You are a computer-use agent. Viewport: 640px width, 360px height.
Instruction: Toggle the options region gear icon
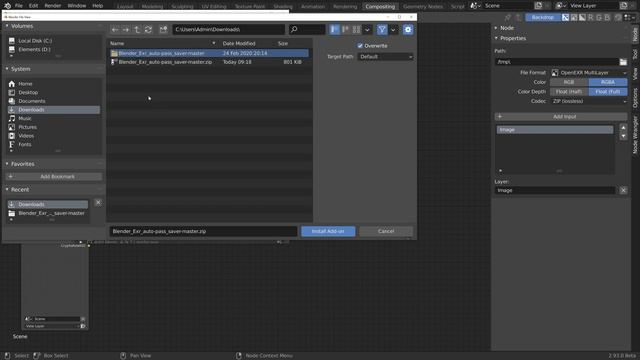[x=408, y=29]
